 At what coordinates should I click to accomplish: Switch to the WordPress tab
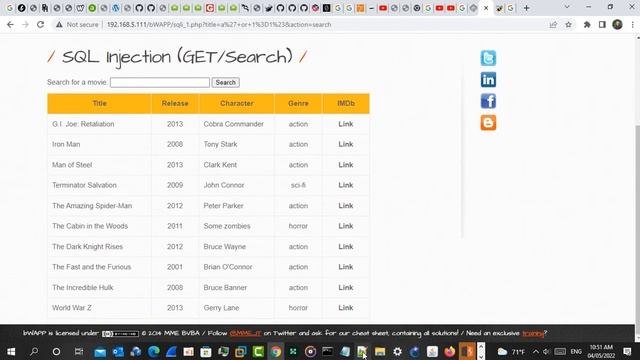[116, 8]
